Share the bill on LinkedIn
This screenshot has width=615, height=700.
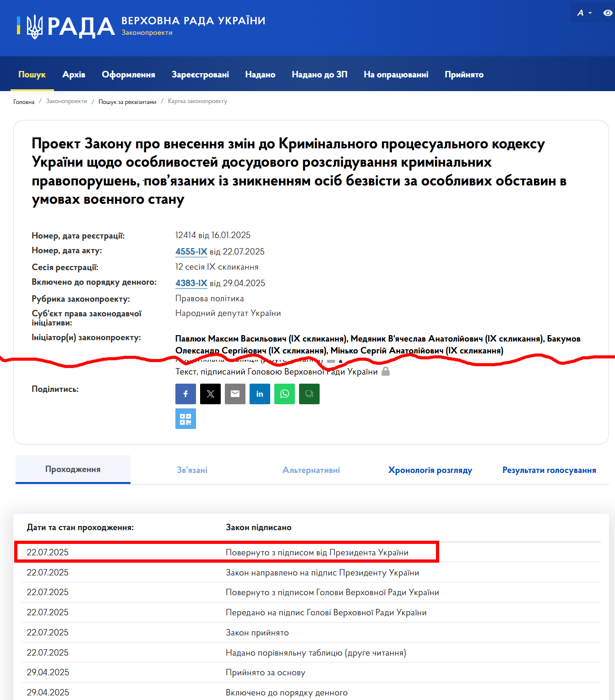click(x=260, y=394)
